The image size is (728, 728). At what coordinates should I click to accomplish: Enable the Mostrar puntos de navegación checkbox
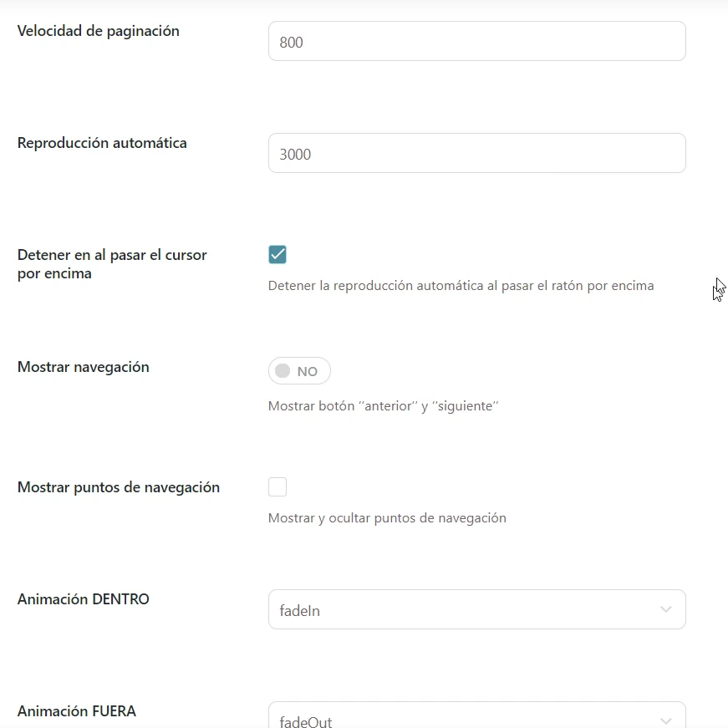point(277,487)
